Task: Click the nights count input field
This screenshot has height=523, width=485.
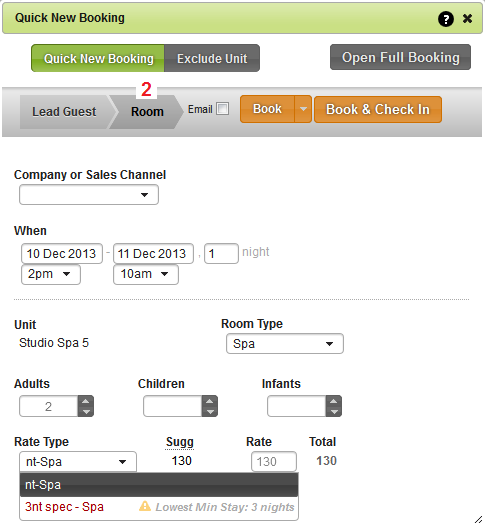Action: coord(221,253)
